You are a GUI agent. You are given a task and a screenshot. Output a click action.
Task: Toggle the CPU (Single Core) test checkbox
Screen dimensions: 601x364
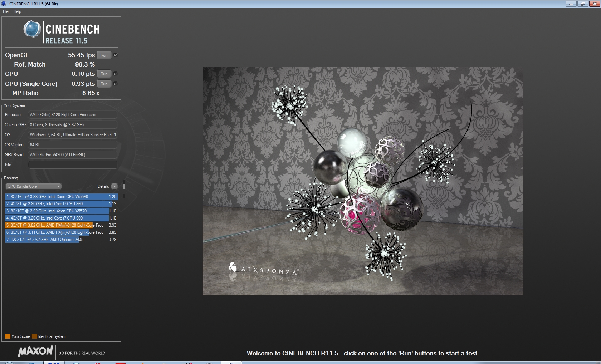click(x=116, y=84)
